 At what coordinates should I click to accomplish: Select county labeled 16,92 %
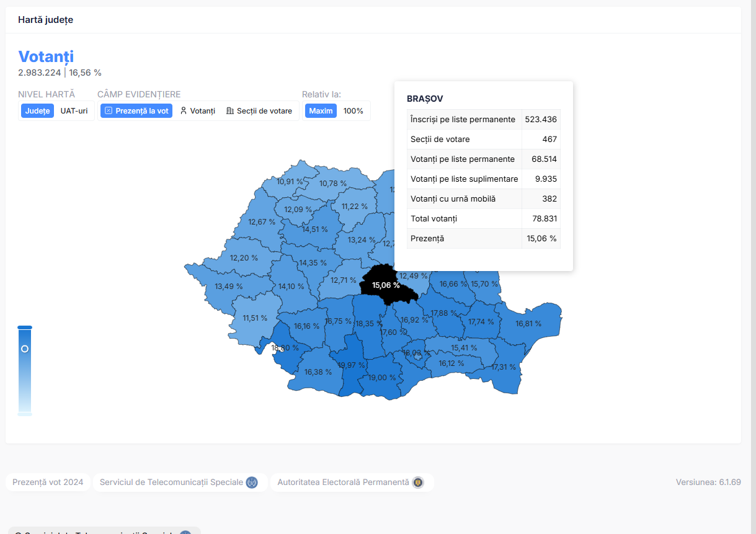pyautogui.click(x=414, y=319)
